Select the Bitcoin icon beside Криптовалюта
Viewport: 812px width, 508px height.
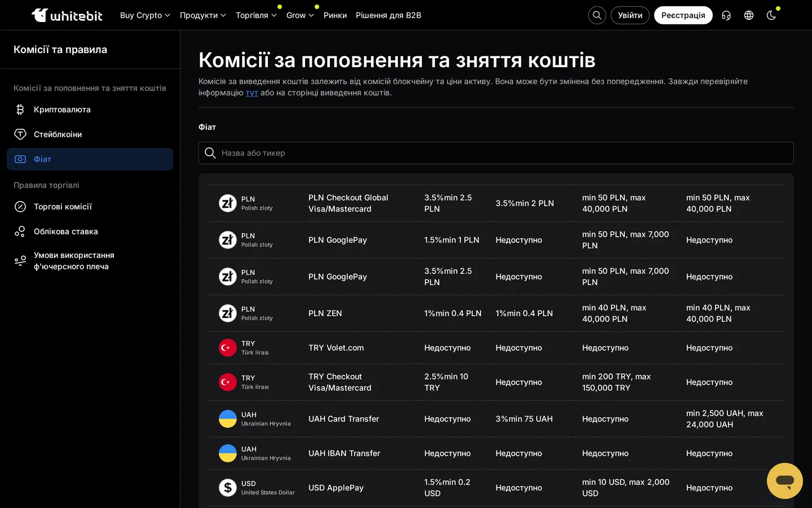[20, 110]
